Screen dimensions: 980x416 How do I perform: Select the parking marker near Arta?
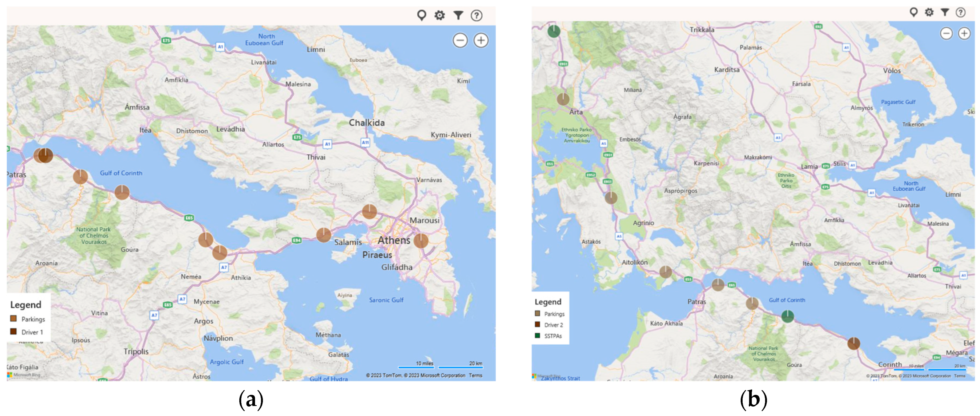click(563, 99)
